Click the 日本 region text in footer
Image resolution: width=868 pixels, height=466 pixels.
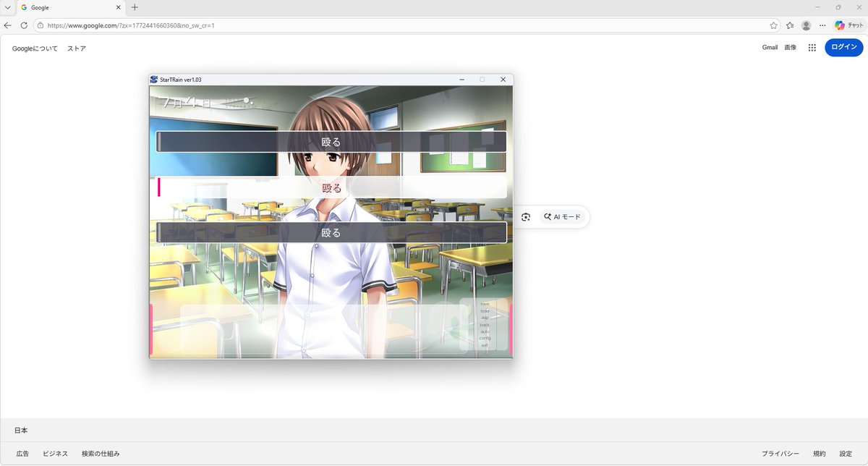point(21,431)
